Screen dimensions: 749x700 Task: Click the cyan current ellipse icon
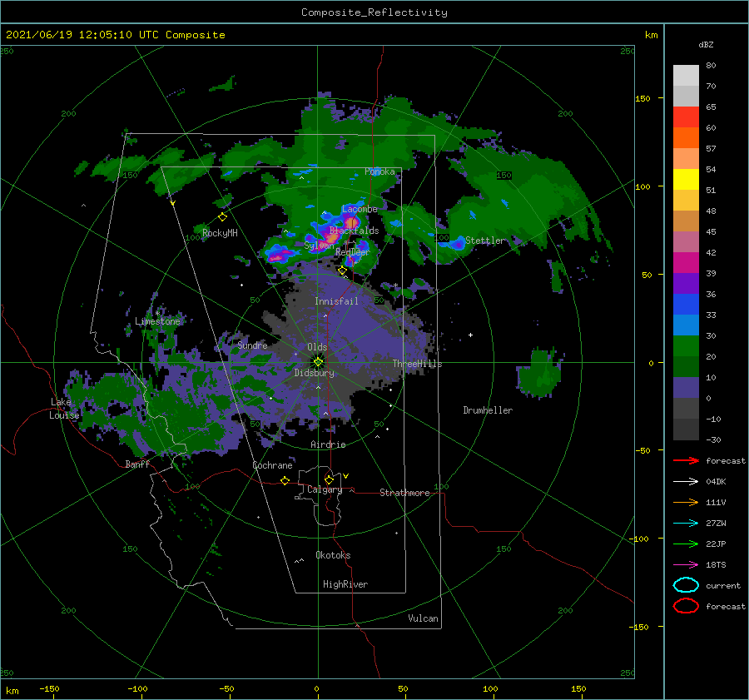tap(686, 585)
